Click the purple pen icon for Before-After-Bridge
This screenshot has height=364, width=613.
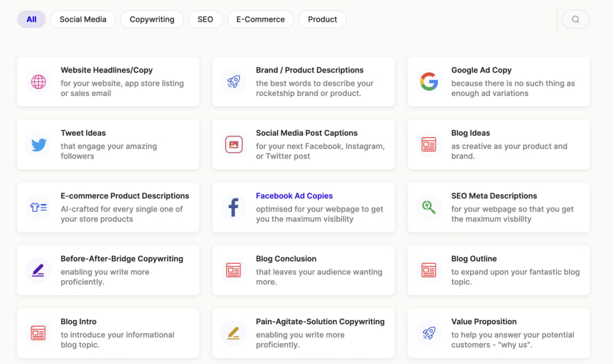point(38,270)
